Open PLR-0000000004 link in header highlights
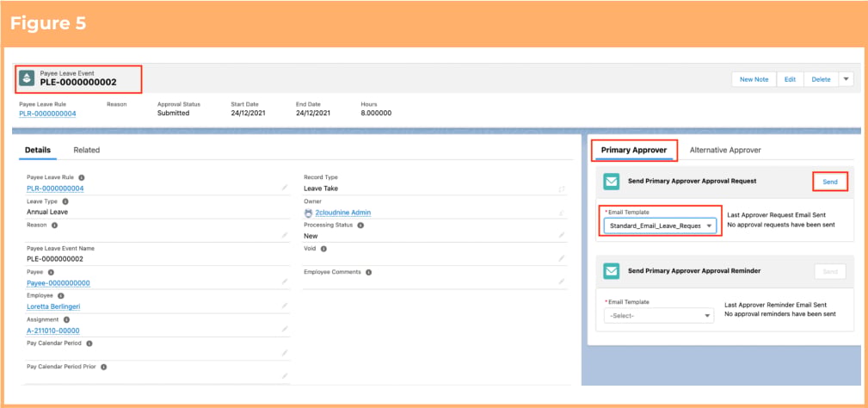The width and height of the screenshot is (868, 408). (47, 114)
